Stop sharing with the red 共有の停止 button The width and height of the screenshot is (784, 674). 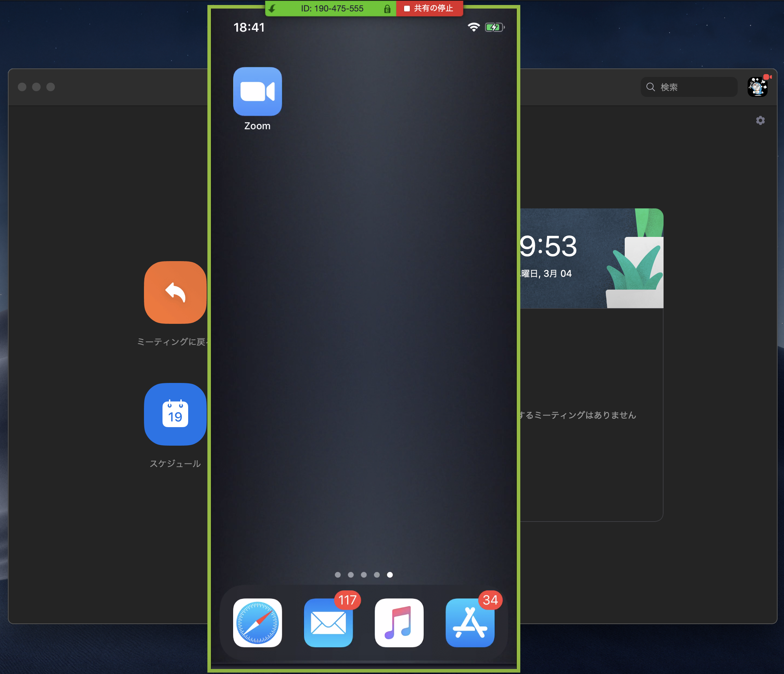[x=429, y=8]
